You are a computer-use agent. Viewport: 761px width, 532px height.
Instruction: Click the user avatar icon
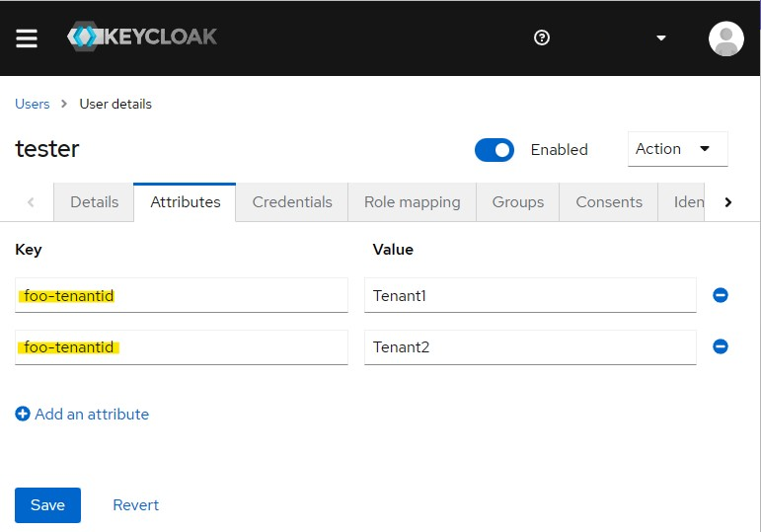click(x=725, y=38)
